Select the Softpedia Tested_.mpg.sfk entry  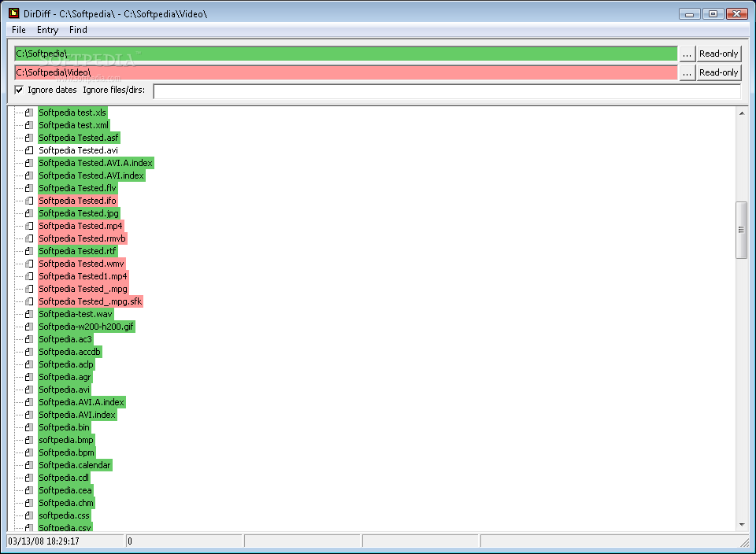(x=90, y=301)
